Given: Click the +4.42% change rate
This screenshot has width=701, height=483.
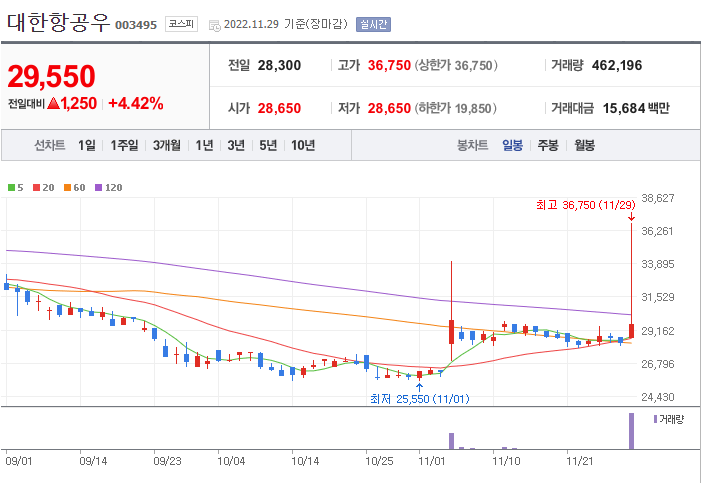Looking at the screenshot, I should tap(136, 103).
